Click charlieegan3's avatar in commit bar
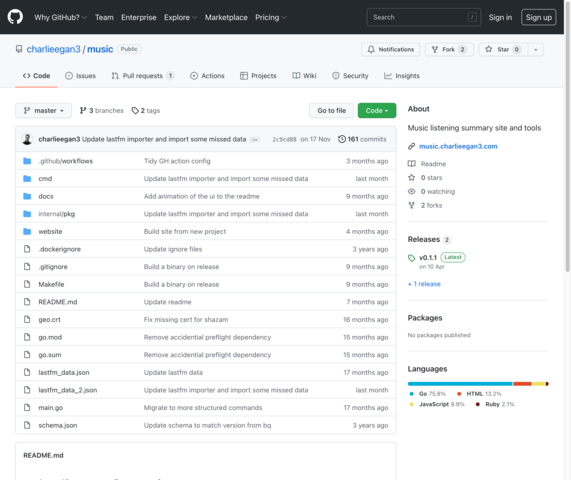This screenshot has width=571, height=480. (27, 139)
